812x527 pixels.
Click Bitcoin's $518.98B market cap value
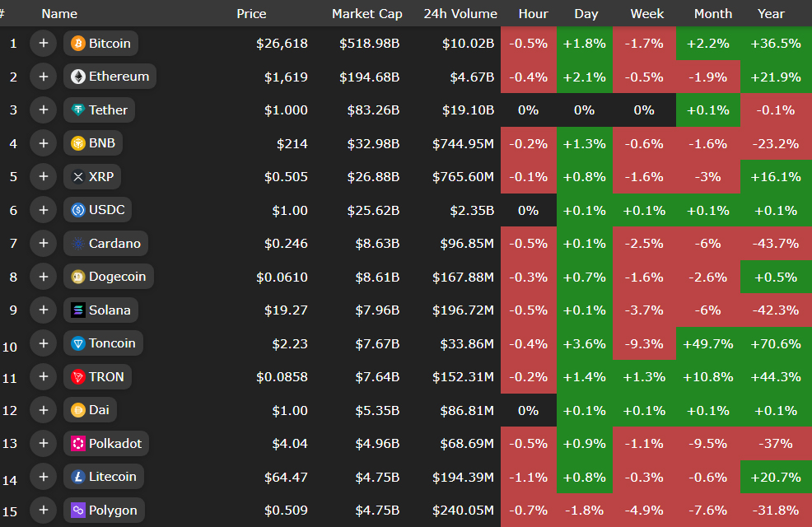[x=369, y=44]
